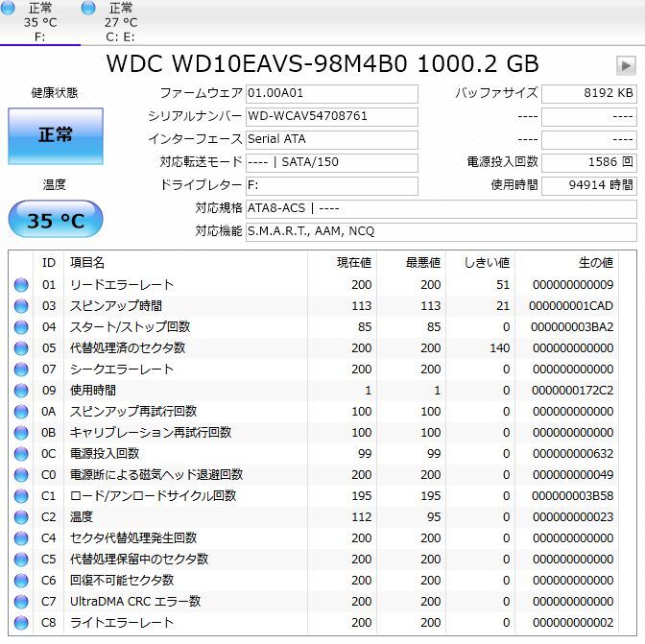Select raw value 000000001CAD
645x644 pixels.
click(571, 306)
